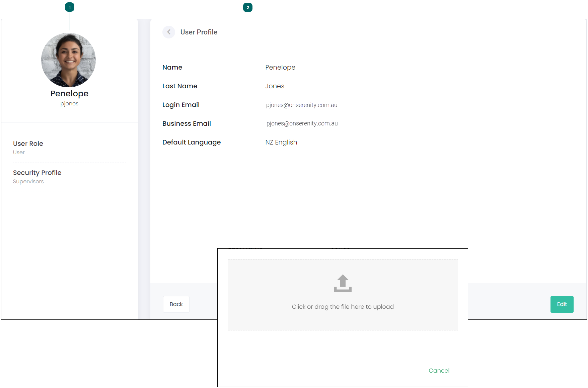Click the Business Email address value

pos(302,123)
